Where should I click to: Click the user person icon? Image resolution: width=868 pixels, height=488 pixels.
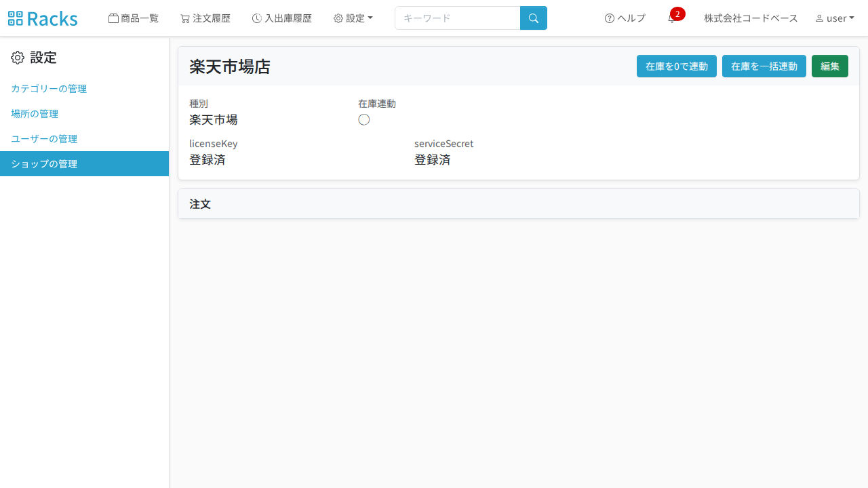click(x=819, y=18)
